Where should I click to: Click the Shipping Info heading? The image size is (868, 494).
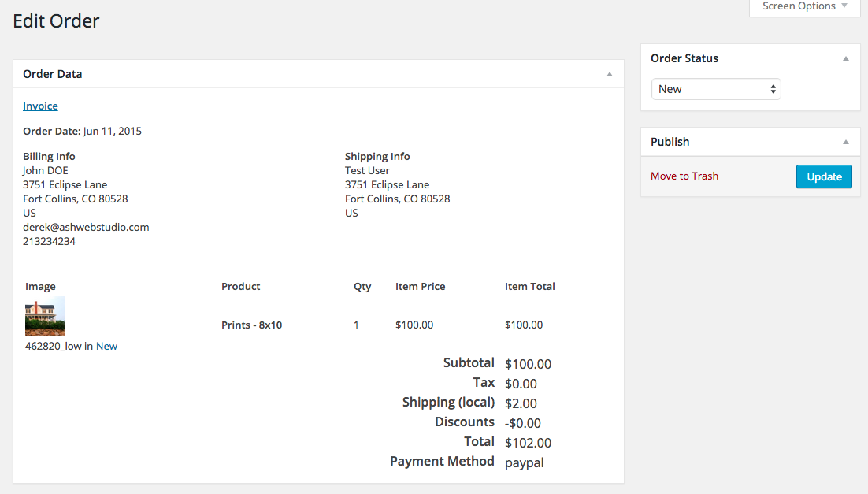tap(377, 156)
